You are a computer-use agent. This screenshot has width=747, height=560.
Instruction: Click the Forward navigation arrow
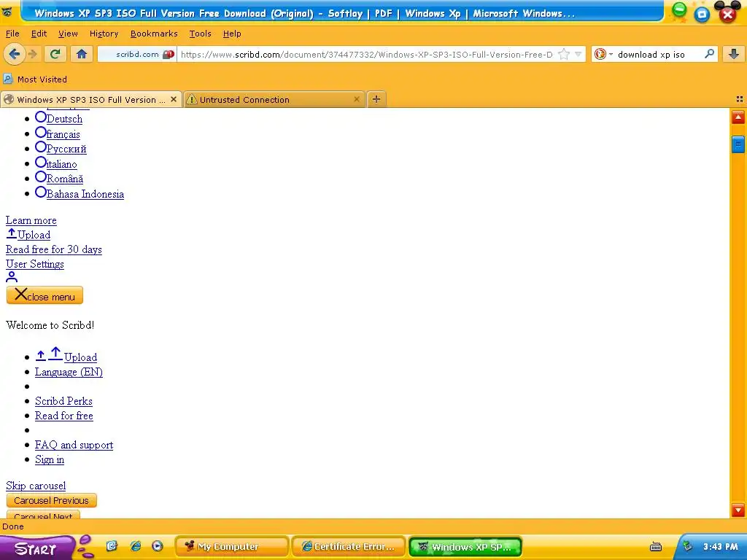[32, 54]
